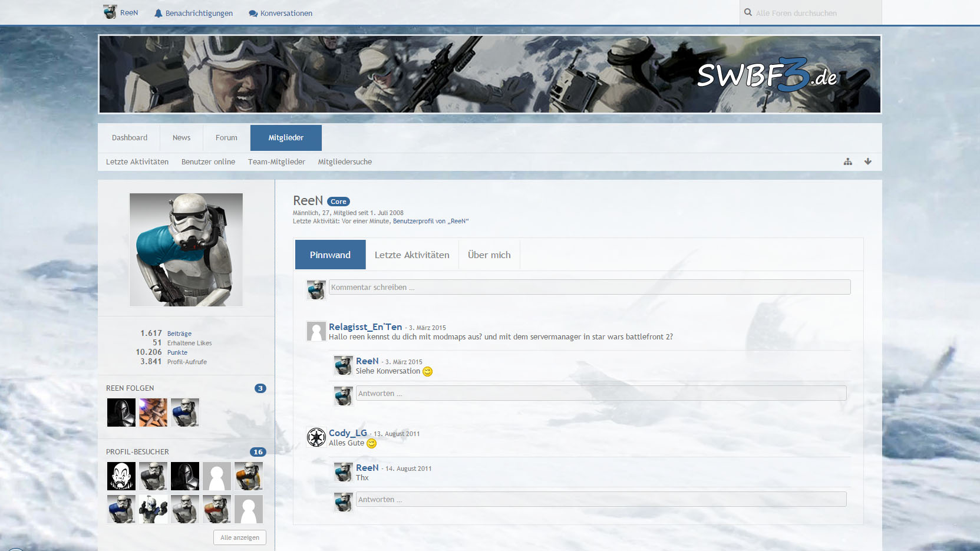This screenshot has height=551, width=980.
Task: Open the dark helmet follower avatar
Action: (x=121, y=413)
